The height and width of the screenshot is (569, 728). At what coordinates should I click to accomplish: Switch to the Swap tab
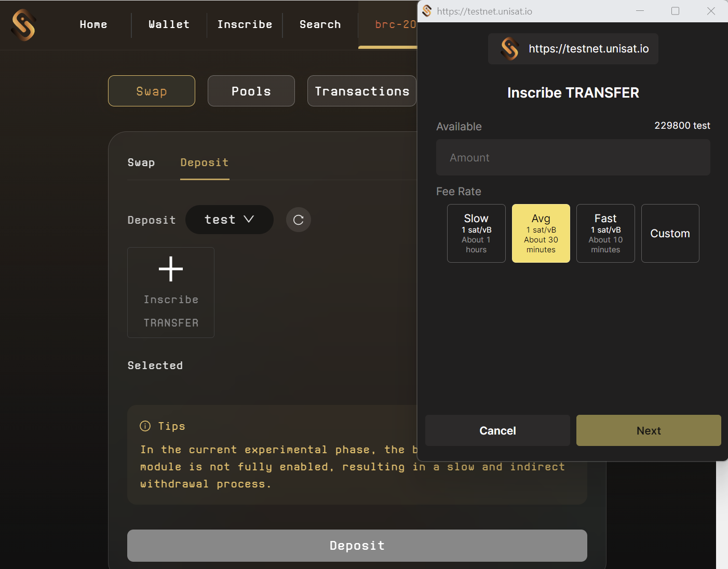point(141,162)
